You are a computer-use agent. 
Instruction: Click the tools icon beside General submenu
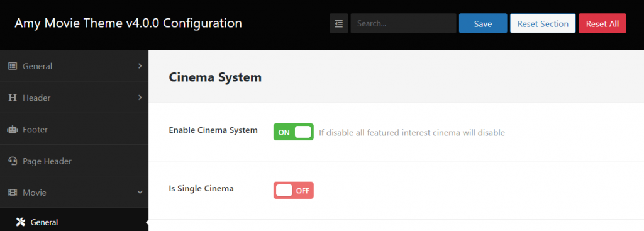coord(21,222)
